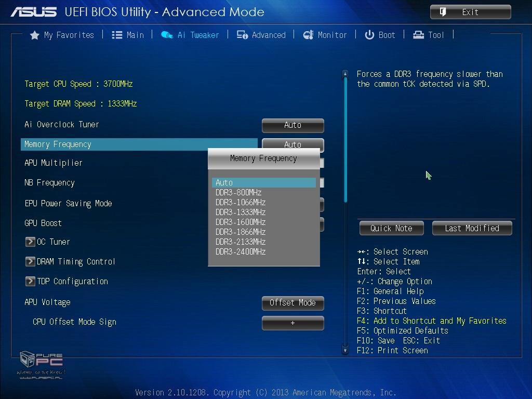Click F5: Optimized Defaults hint
The height and width of the screenshot is (399, 532).
(403, 330)
